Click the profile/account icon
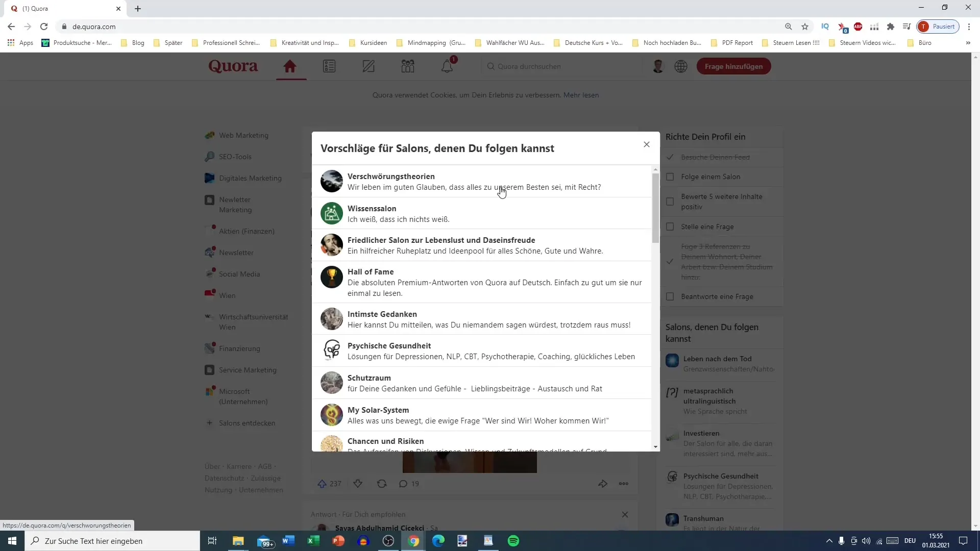The image size is (980, 551). click(657, 66)
